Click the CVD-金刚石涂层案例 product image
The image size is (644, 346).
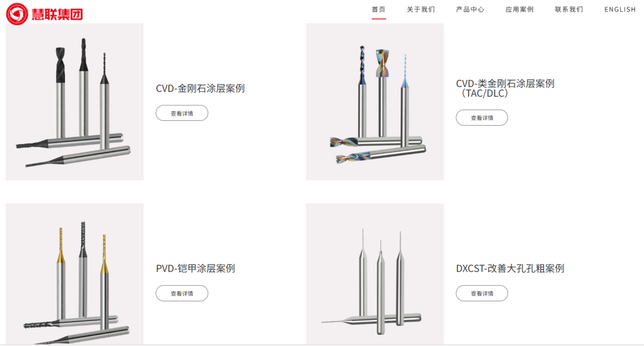(x=75, y=102)
